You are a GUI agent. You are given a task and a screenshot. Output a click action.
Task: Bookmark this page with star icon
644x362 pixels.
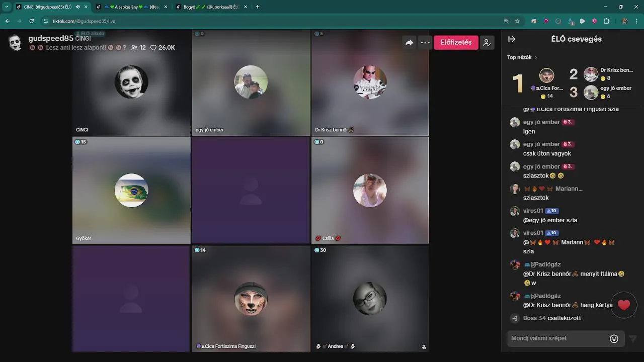point(517,21)
